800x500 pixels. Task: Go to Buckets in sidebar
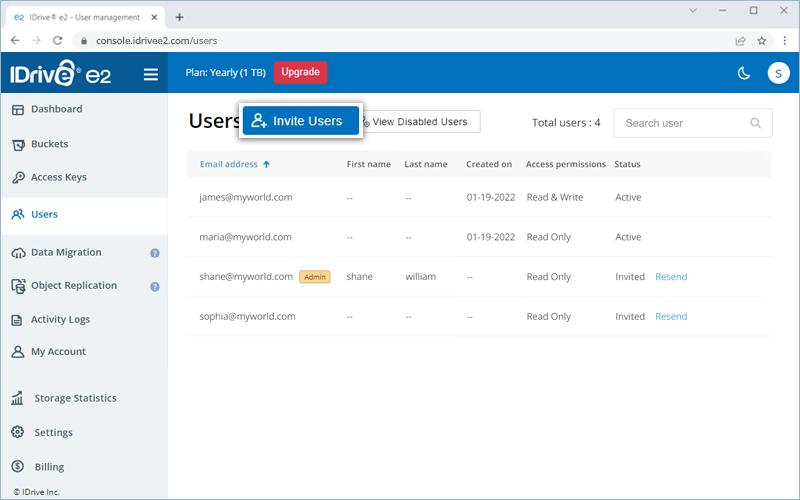(x=49, y=144)
